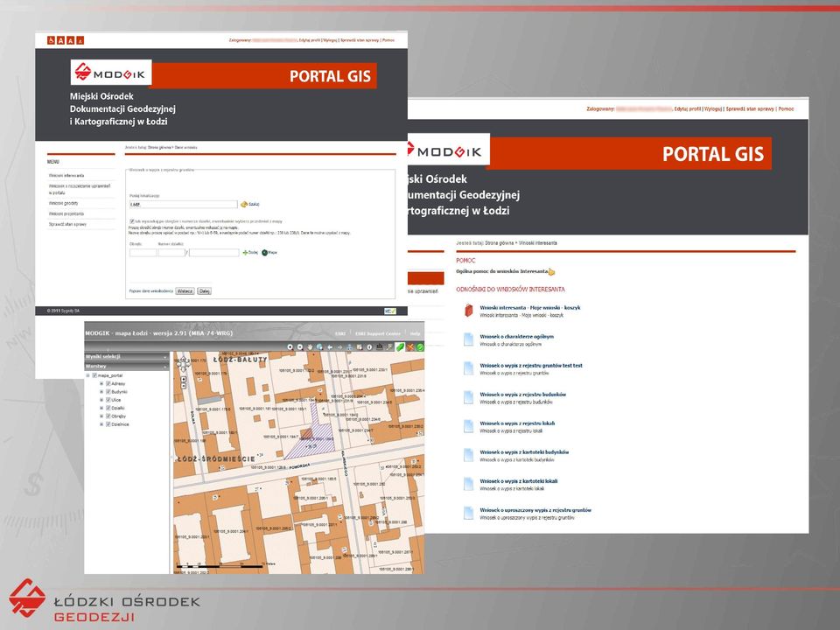Toggle the search-by-parcel checkbox in the form

[x=132, y=220]
